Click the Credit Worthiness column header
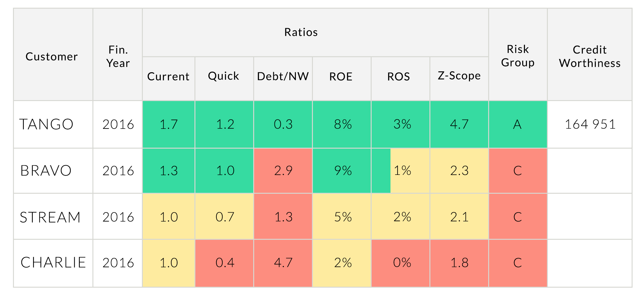The image size is (644, 296). (x=590, y=56)
